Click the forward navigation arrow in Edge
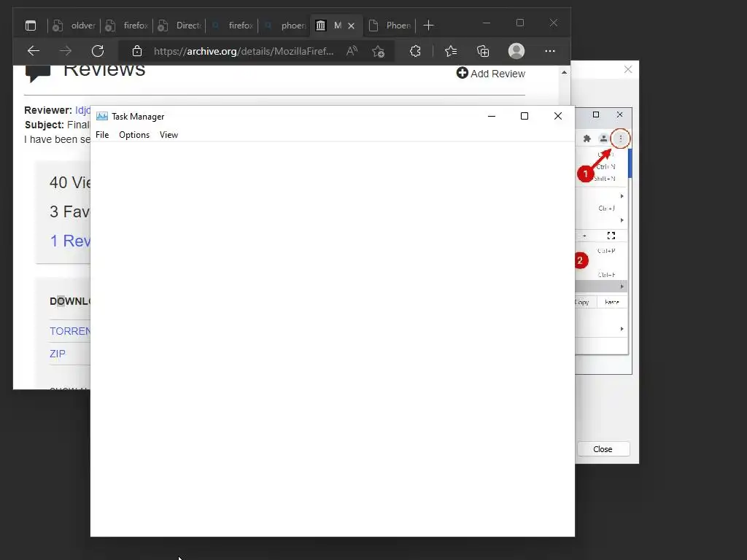Image resolution: width=747 pixels, height=560 pixels. [x=66, y=51]
